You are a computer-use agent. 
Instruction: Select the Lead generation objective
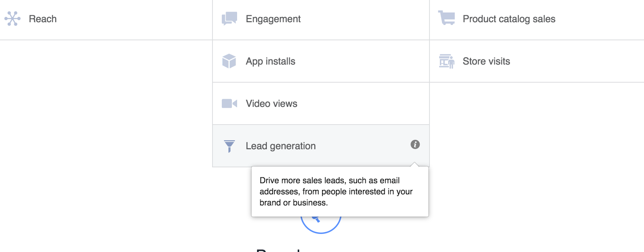tap(281, 146)
